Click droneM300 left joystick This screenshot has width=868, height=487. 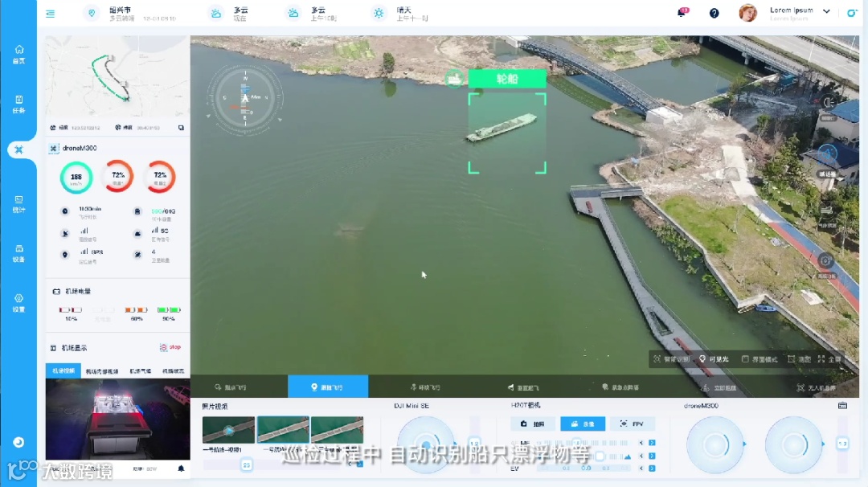pos(714,444)
